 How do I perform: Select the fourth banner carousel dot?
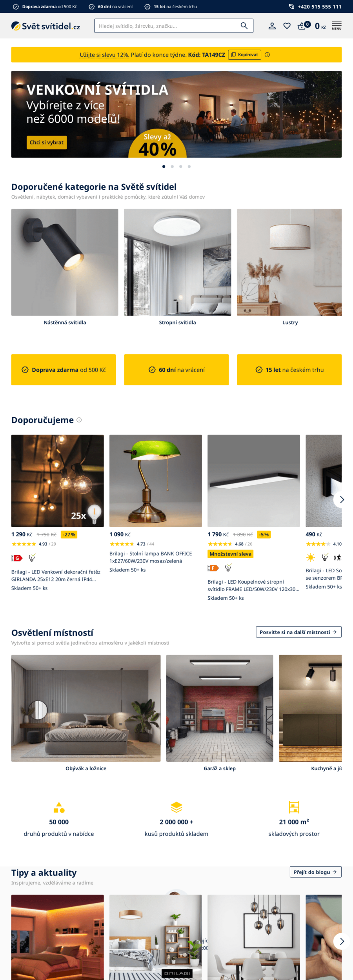pyautogui.click(x=189, y=167)
